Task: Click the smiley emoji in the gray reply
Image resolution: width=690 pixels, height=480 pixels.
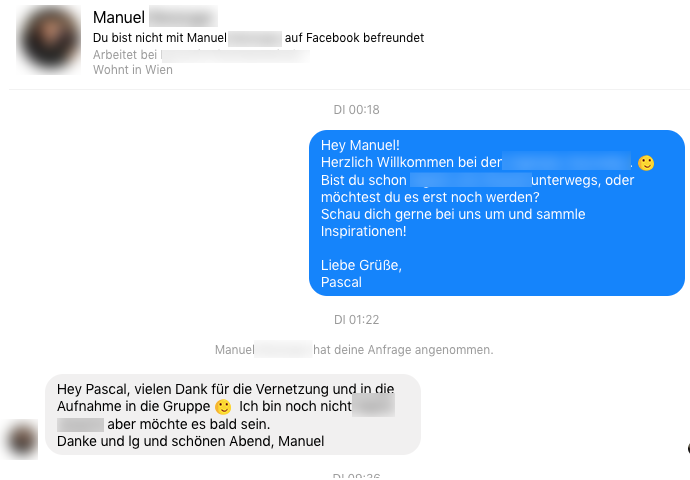Action: (223, 407)
